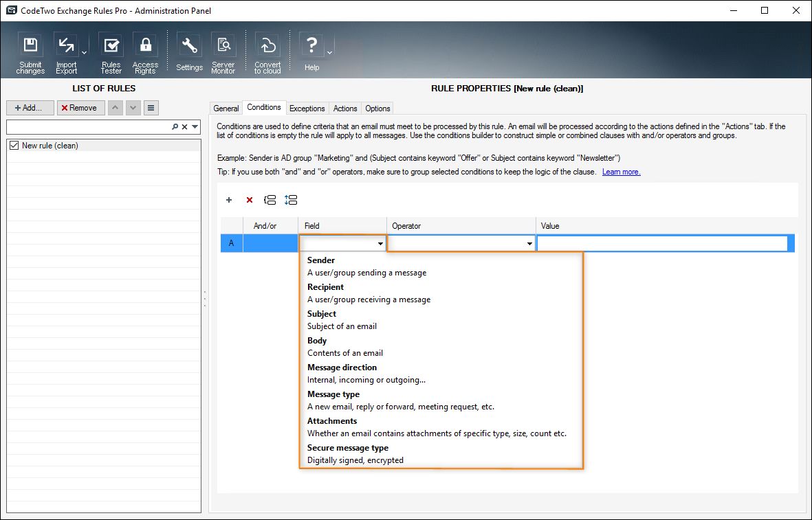
Task: Pick Body from the field list
Action: coord(441,347)
